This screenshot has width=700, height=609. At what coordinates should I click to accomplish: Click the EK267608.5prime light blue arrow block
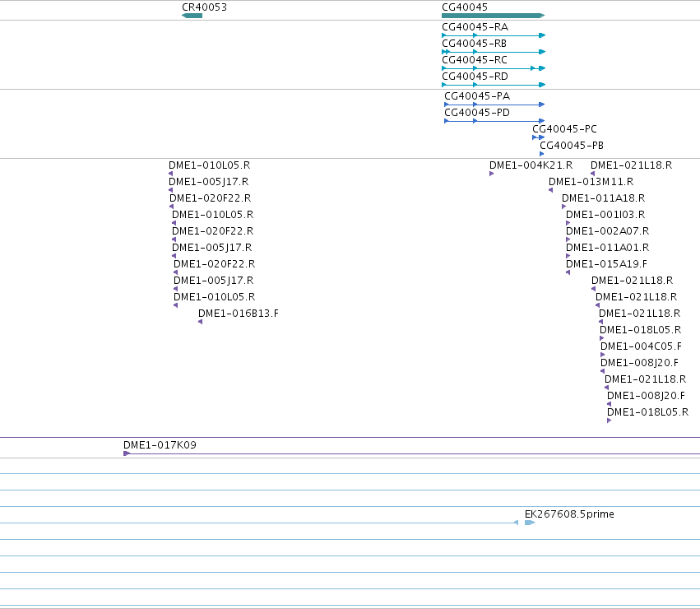tap(530, 523)
